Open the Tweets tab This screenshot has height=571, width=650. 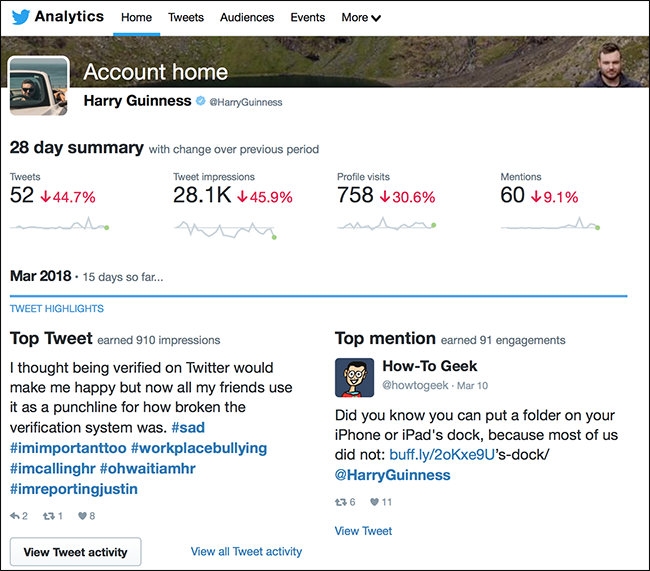click(186, 17)
